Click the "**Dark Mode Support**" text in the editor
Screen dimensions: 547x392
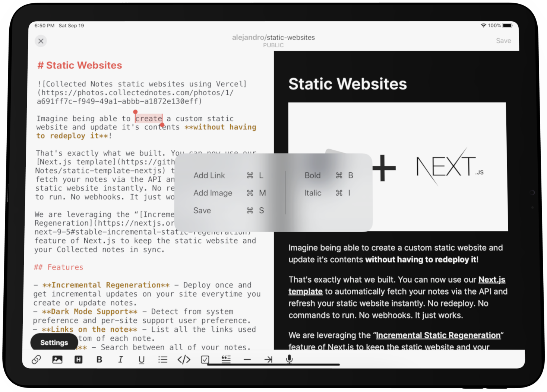(89, 312)
